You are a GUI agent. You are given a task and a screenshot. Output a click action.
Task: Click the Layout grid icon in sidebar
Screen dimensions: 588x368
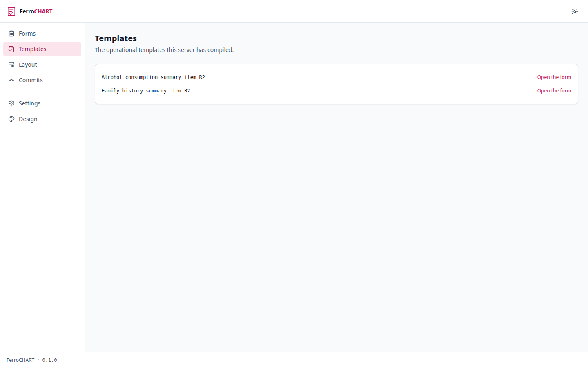point(11,65)
